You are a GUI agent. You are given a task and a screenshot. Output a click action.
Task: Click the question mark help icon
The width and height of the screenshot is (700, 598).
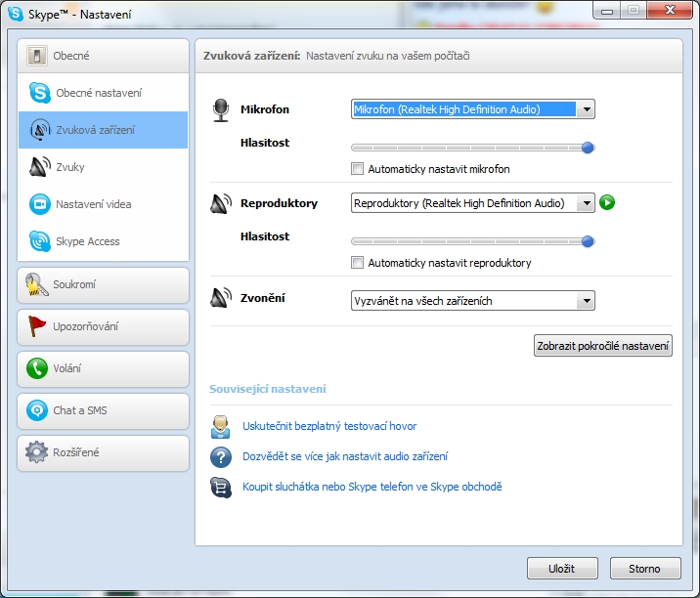(221, 457)
